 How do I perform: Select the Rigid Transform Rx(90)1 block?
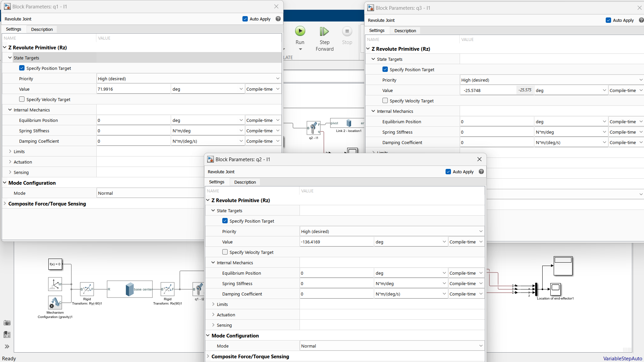pyautogui.click(x=168, y=289)
